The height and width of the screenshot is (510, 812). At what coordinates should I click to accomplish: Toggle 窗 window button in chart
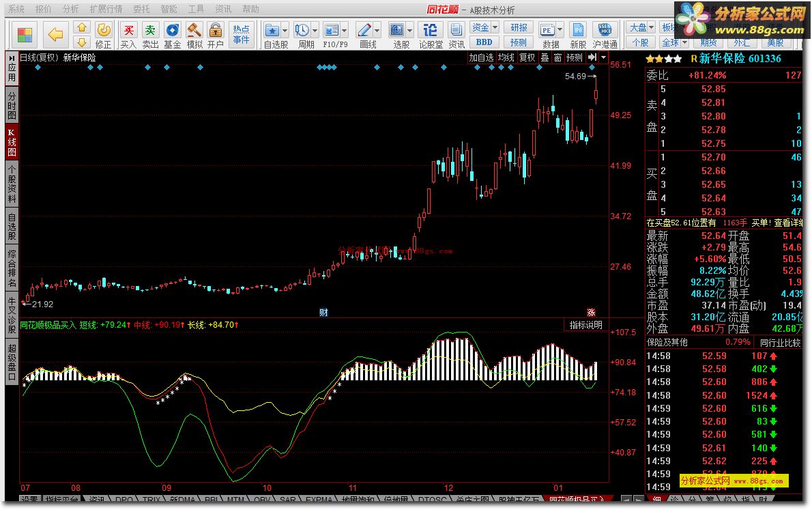(557, 57)
